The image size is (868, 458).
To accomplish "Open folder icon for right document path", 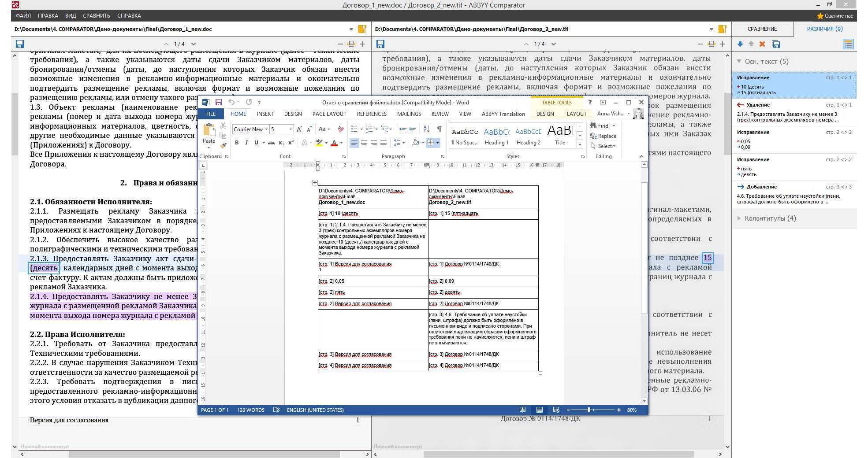I will pos(723,29).
